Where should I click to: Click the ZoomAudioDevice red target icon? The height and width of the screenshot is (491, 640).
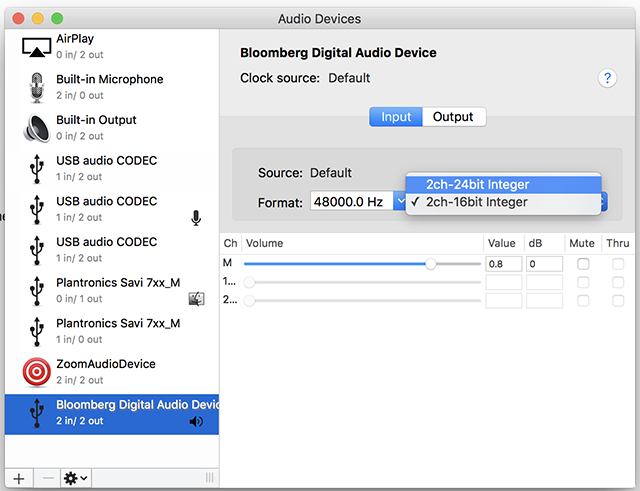pyautogui.click(x=36, y=372)
